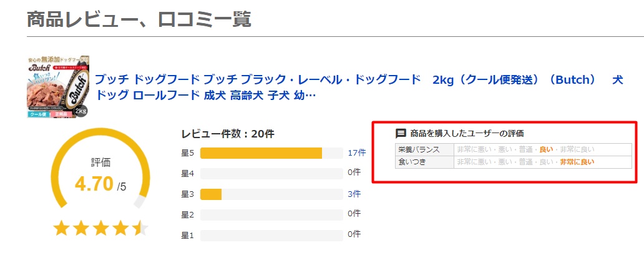The width and height of the screenshot is (644, 260).
Task: Click the star 4 empty rating bar
Action: [x=271, y=173]
